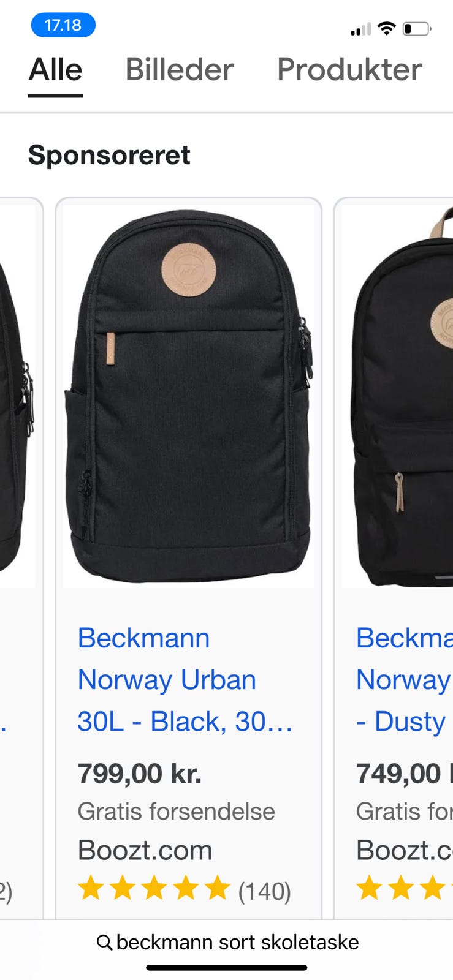Open the center black backpack image
Image resolution: width=453 pixels, height=980 pixels.
tap(189, 396)
